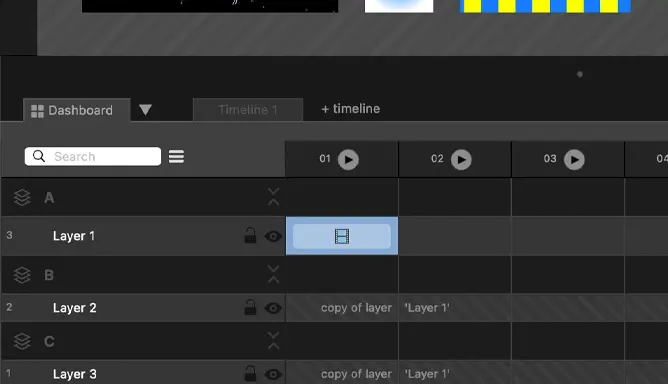
Task: Select group A label
Action: pyautogui.click(x=49, y=198)
